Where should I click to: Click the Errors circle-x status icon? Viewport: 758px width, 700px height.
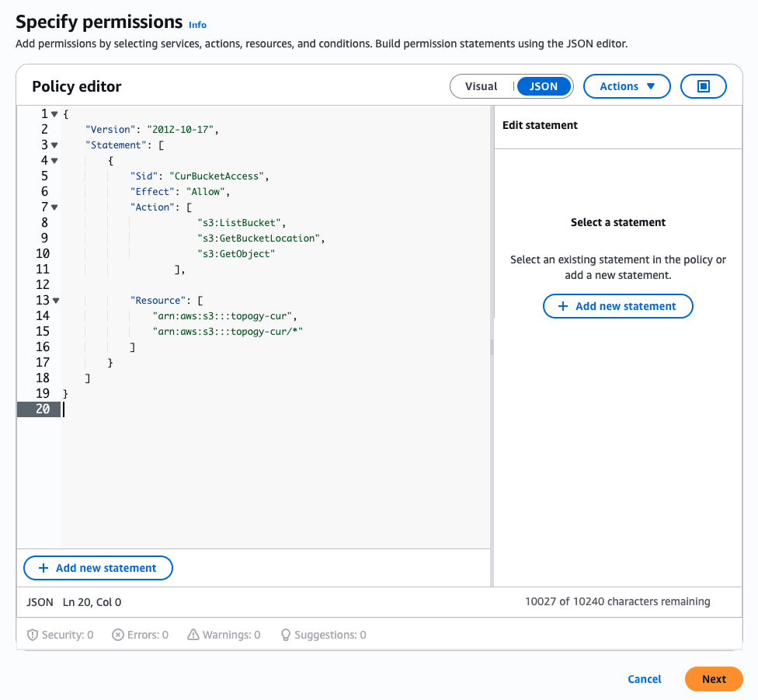(x=118, y=635)
